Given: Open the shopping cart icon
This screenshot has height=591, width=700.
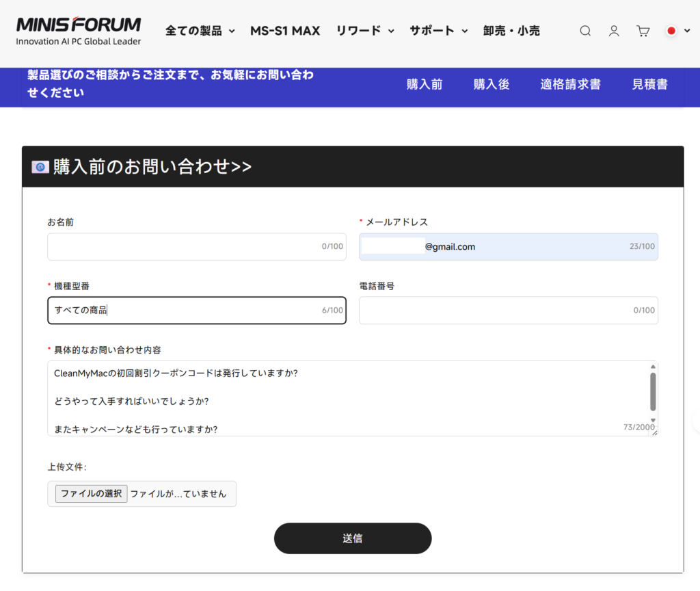Looking at the screenshot, I should (643, 31).
